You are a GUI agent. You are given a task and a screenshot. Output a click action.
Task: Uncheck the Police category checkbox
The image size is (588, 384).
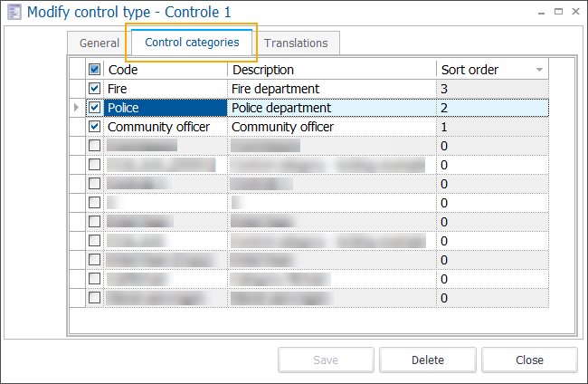[94, 108]
